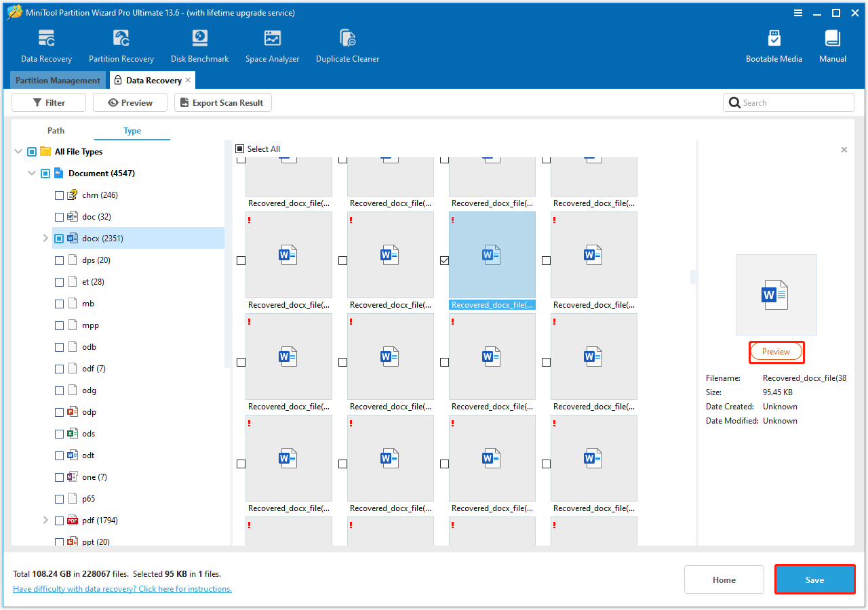The width and height of the screenshot is (868, 610).
Task: Check the doc (32) file type checkbox
Action: pyautogui.click(x=60, y=216)
